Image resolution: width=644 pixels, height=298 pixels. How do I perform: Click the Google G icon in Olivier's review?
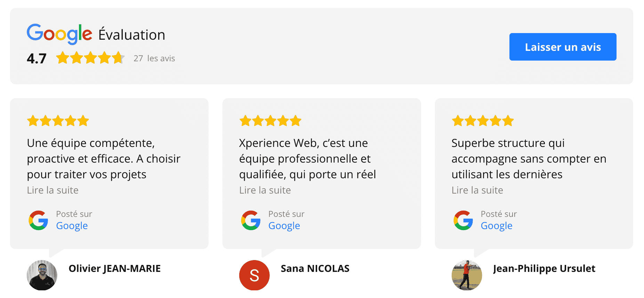pos(38,220)
